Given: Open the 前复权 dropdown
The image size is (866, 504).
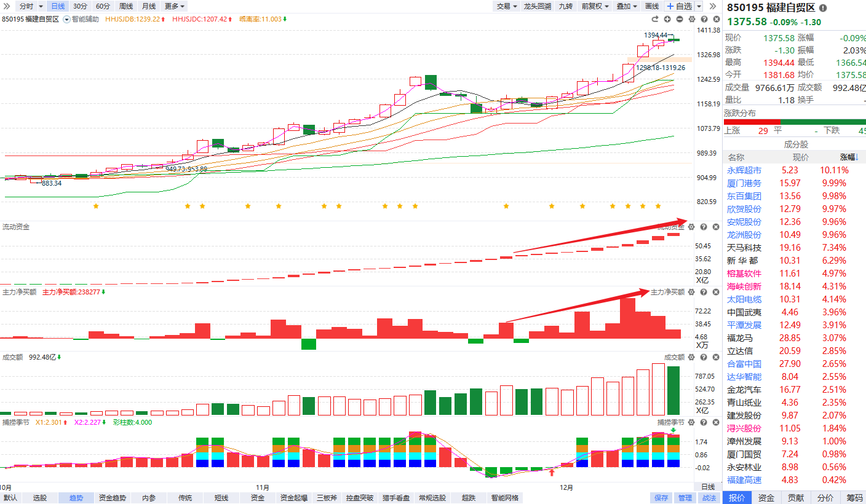Looking at the screenshot, I should (x=595, y=6).
